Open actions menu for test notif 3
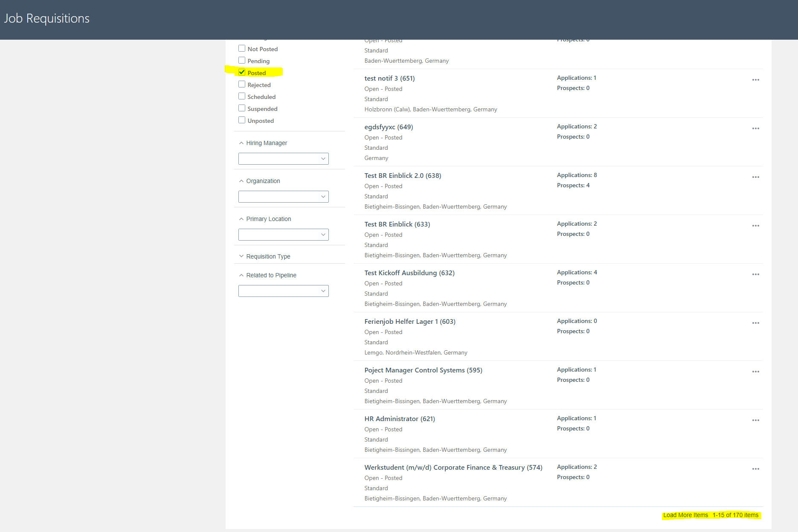798x532 pixels. 755,80
